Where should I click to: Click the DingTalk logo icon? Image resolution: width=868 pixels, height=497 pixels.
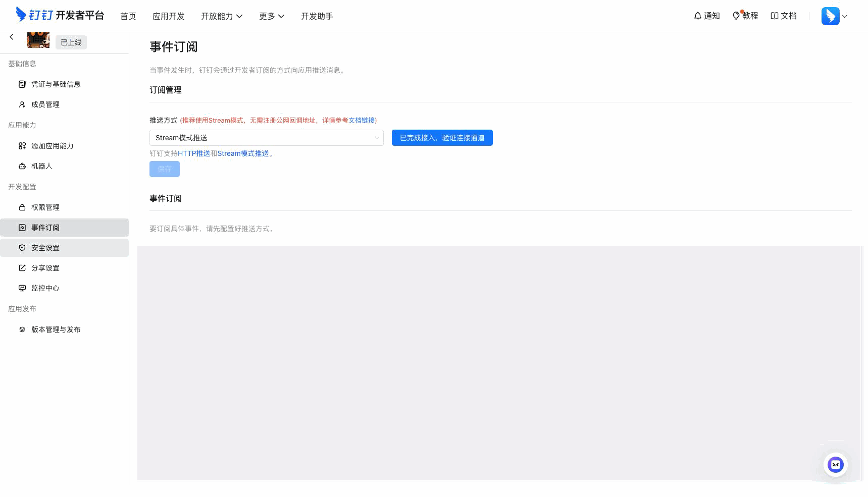click(21, 15)
